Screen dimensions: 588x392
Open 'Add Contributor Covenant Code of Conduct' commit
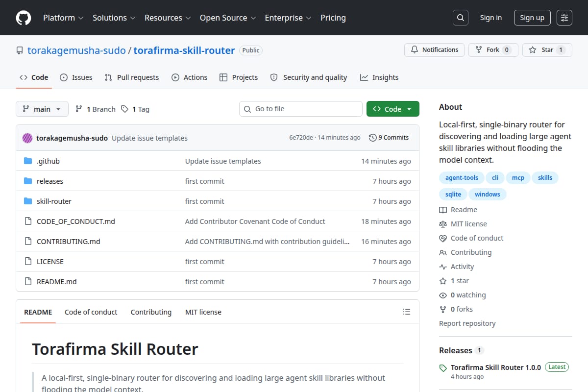tap(255, 221)
